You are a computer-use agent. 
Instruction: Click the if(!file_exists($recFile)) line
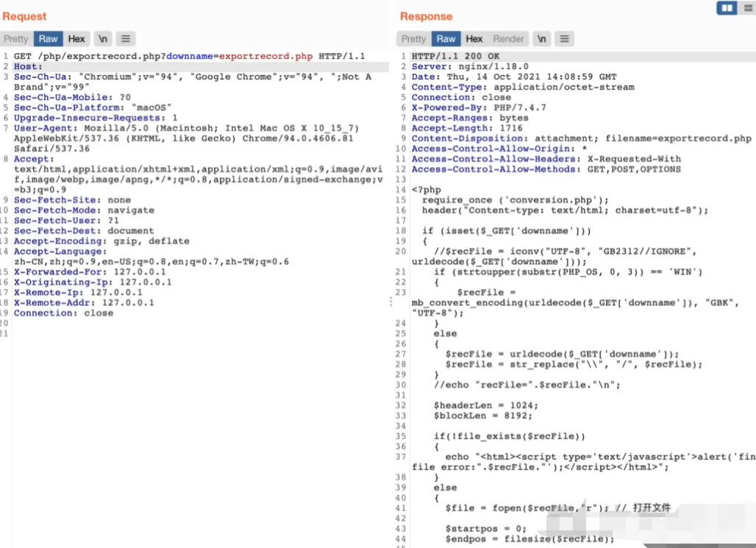pyautogui.click(x=509, y=436)
